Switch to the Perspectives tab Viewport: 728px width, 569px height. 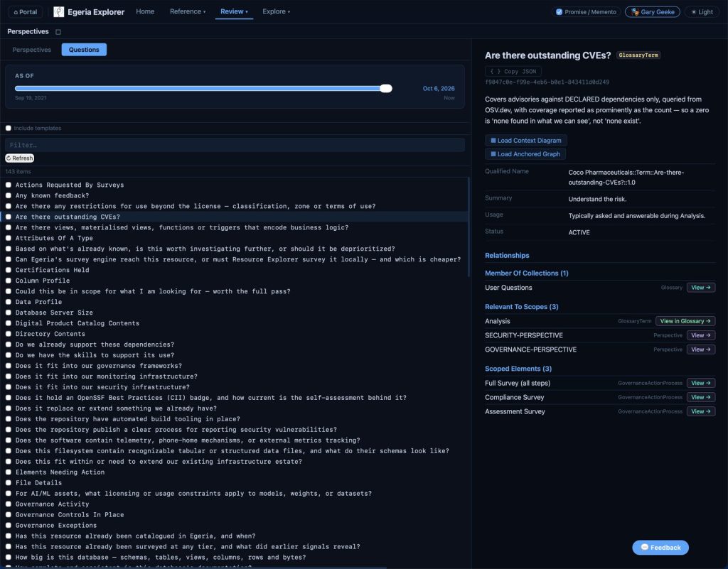(31, 50)
